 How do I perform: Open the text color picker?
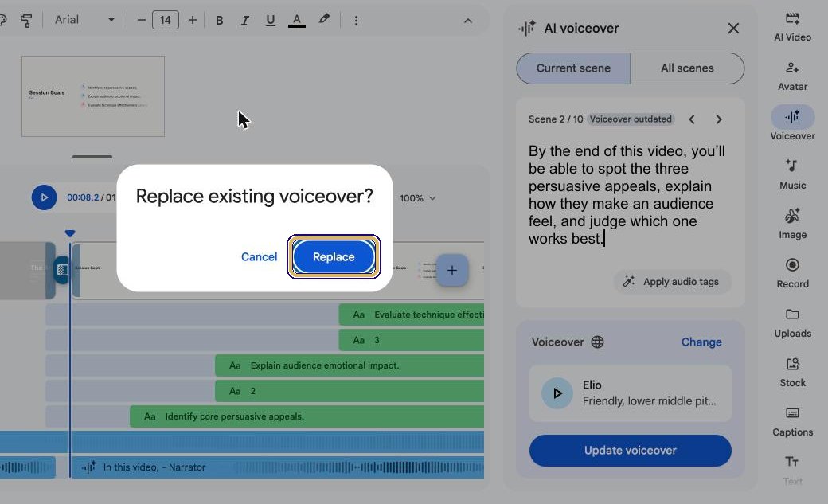297,21
